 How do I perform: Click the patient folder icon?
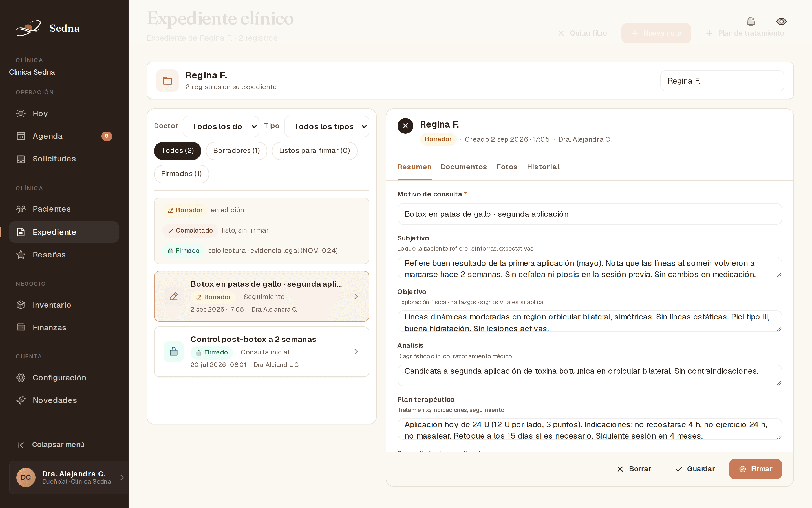coord(167,81)
